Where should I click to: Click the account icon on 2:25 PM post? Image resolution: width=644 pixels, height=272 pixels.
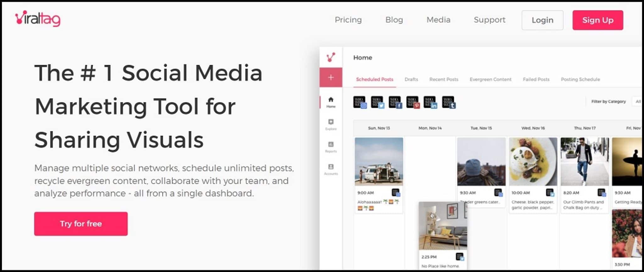click(x=460, y=257)
